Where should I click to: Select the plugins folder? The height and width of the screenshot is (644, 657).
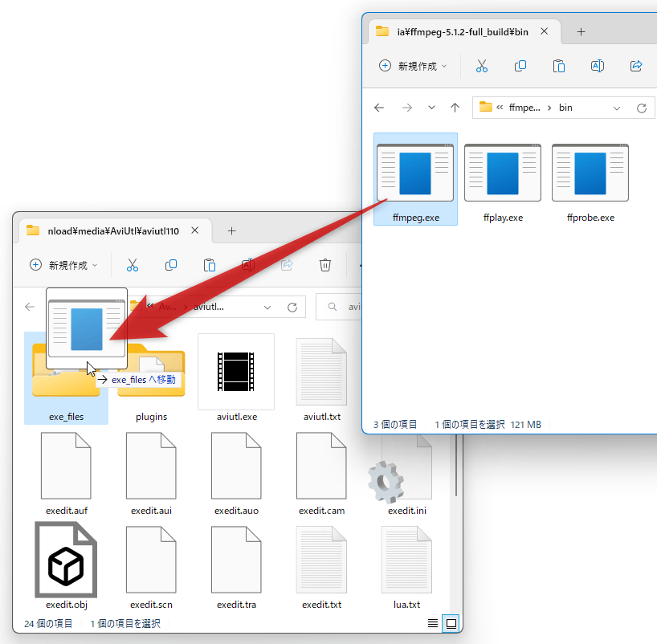pos(151,379)
